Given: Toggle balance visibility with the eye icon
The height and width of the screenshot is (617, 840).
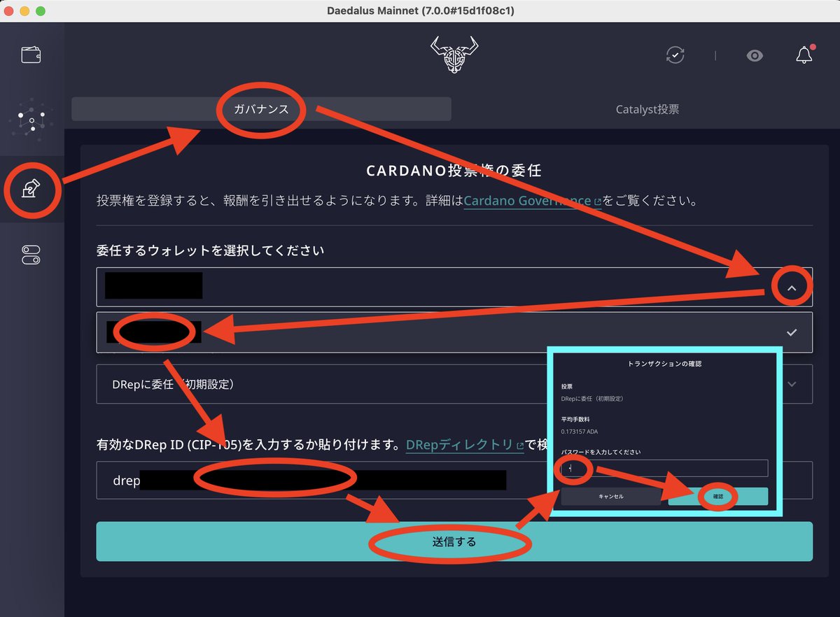Looking at the screenshot, I should coord(755,55).
